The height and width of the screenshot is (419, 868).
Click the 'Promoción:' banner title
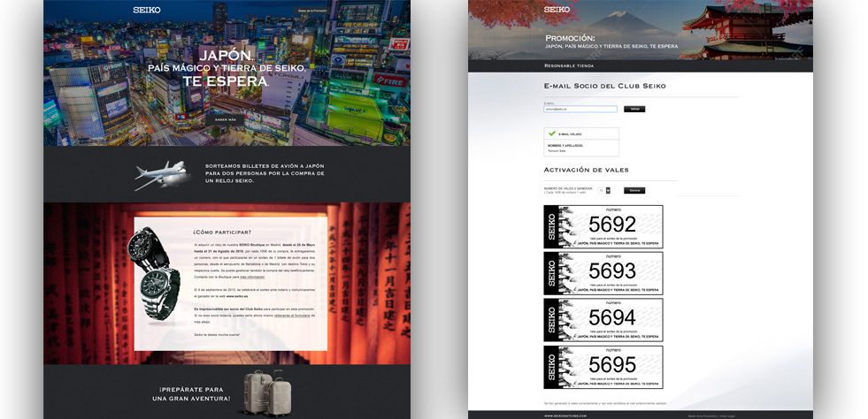(570, 38)
